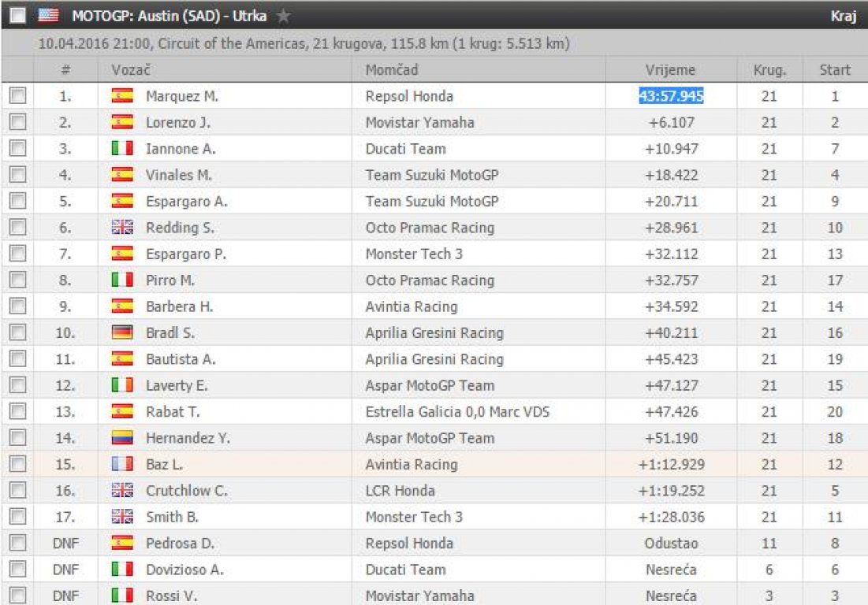Click the Kraj status label
This screenshot has height=605, width=868.
click(844, 16)
